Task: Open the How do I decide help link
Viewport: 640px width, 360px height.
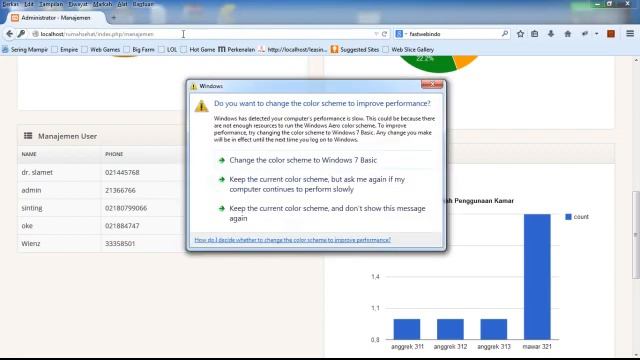Action: coord(292,240)
